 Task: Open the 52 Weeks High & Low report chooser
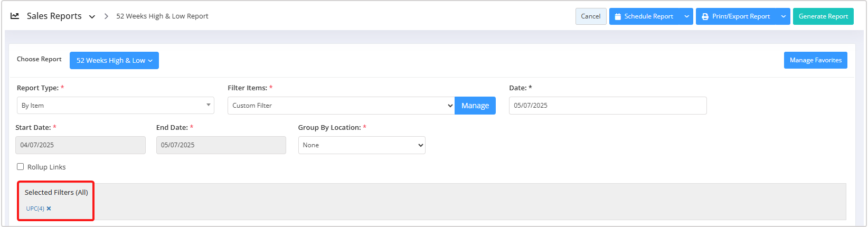pyautogui.click(x=114, y=60)
